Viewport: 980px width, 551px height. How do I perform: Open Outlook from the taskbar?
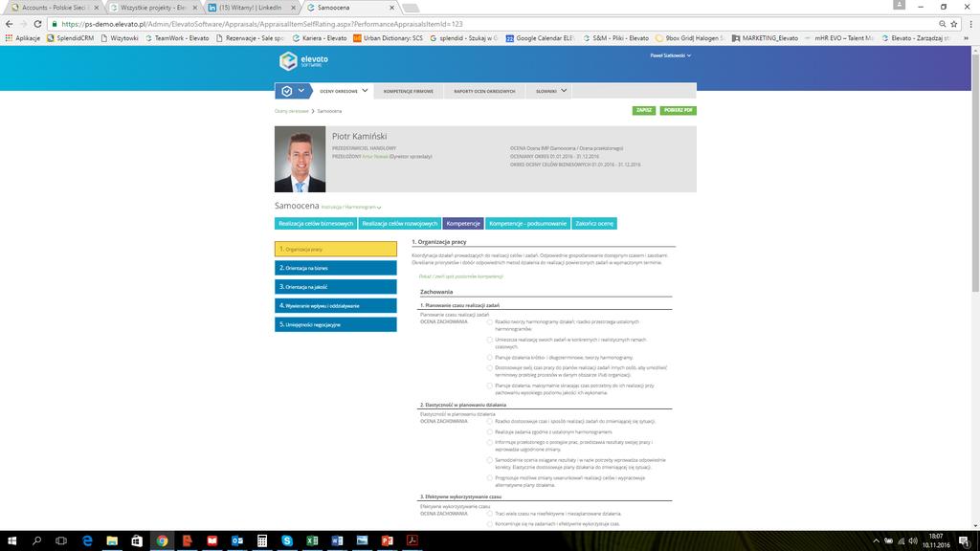[x=237, y=540]
